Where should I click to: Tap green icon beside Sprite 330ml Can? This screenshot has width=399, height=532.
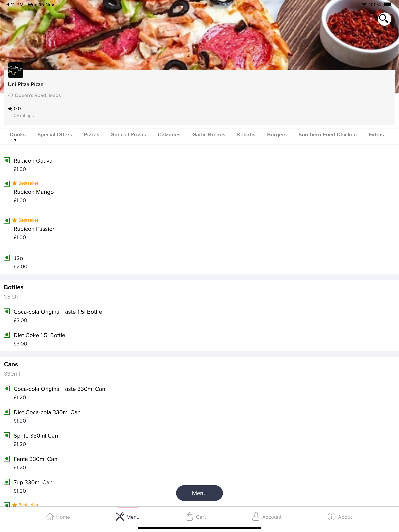coord(7,435)
